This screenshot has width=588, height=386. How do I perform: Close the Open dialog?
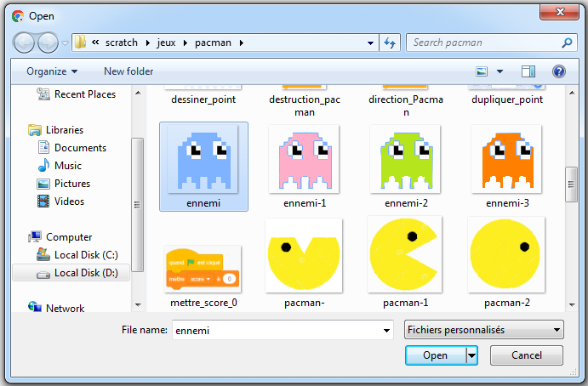pyautogui.click(x=560, y=12)
